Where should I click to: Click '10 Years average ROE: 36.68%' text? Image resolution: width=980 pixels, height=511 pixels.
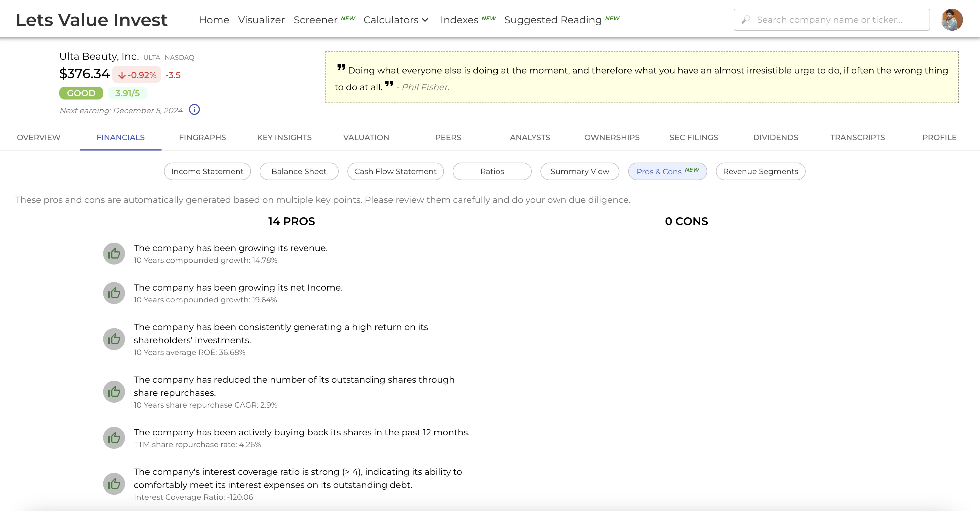click(189, 352)
